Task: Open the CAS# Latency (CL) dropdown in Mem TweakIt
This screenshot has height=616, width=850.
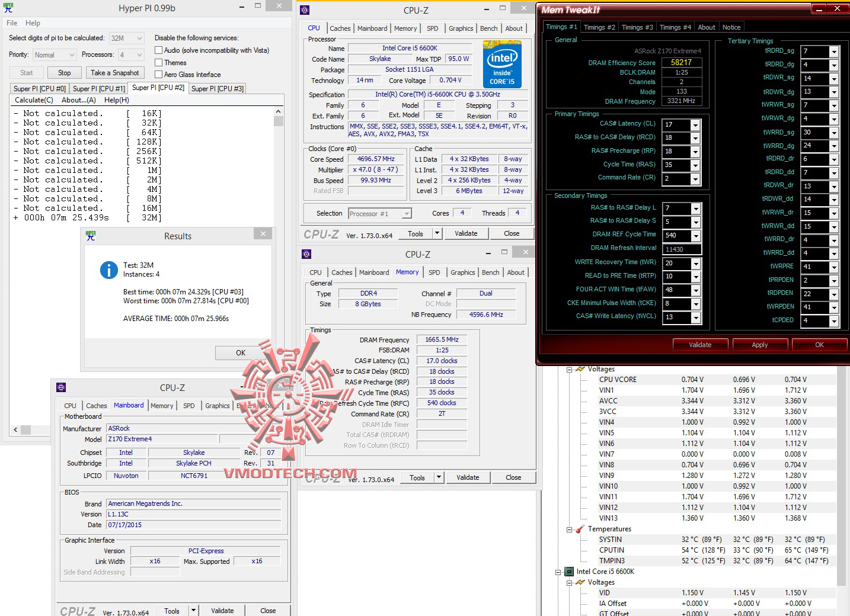Action: tap(696, 126)
